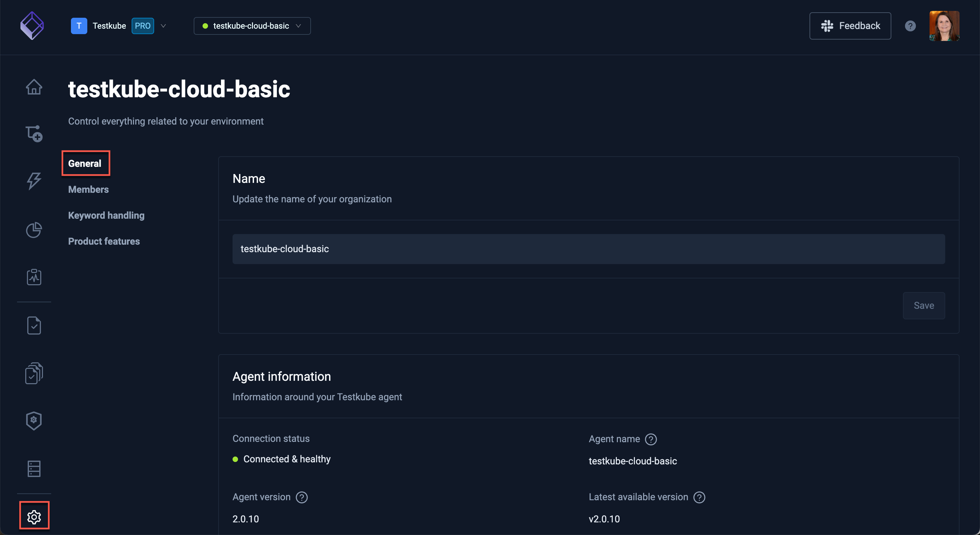This screenshot has height=535, width=980.
Task: Click the Save button
Action: click(924, 306)
